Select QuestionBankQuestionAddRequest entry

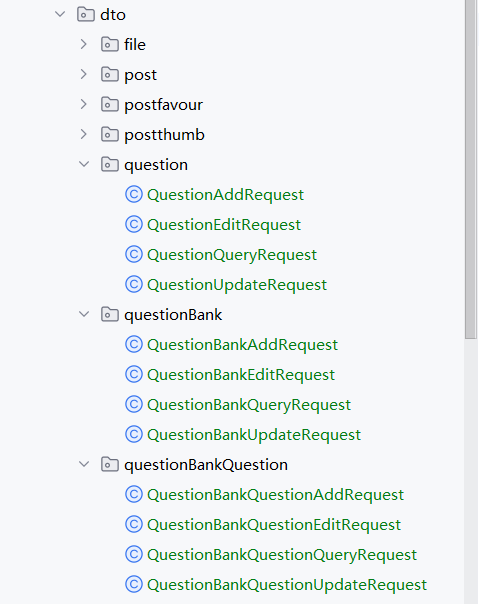coord(276,495)
